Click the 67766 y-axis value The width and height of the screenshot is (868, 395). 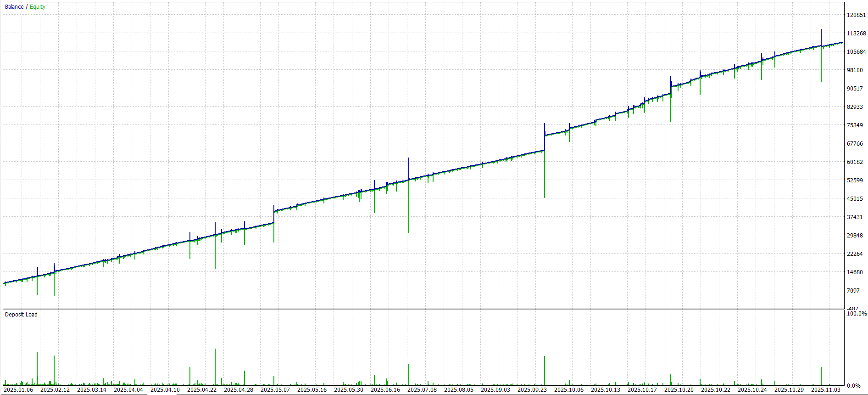pos(855,144)
